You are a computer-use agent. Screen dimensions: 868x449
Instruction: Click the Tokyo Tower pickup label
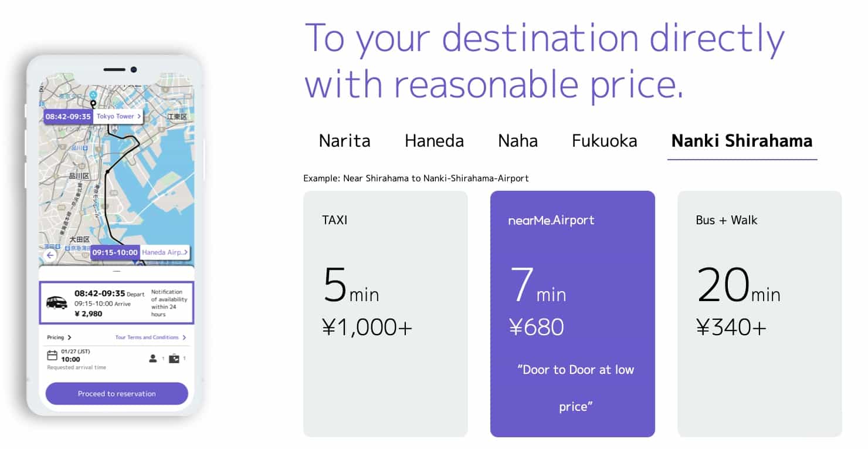118,116
